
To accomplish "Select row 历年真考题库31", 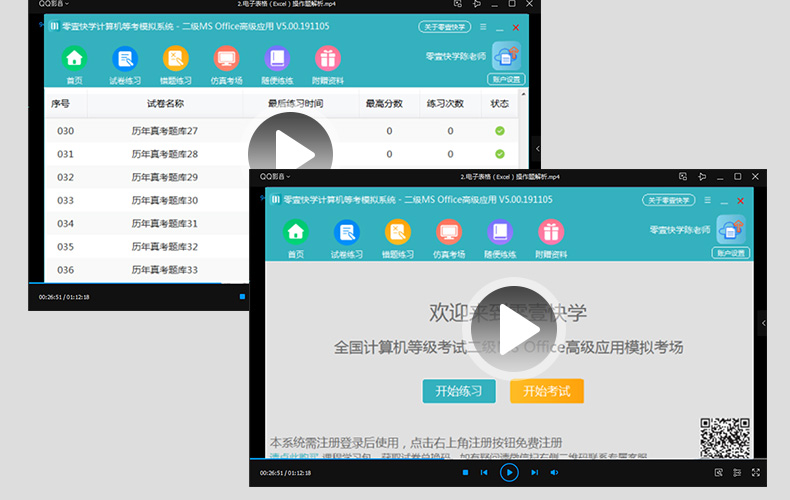I will pos(148,224).
